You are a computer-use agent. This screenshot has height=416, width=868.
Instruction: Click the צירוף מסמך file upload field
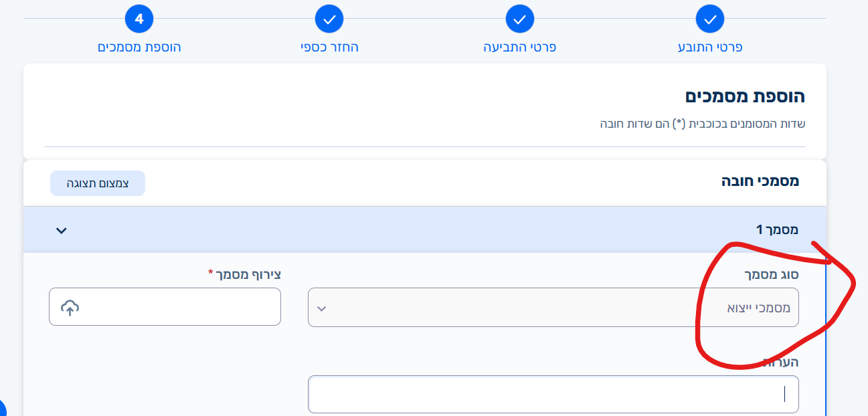(165, 307)
